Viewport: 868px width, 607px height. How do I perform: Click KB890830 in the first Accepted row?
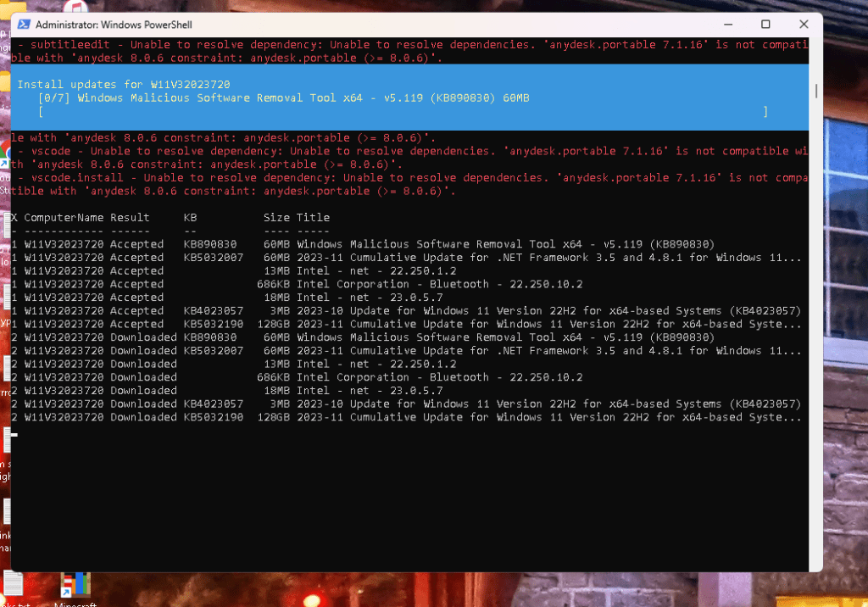[210, 244]
